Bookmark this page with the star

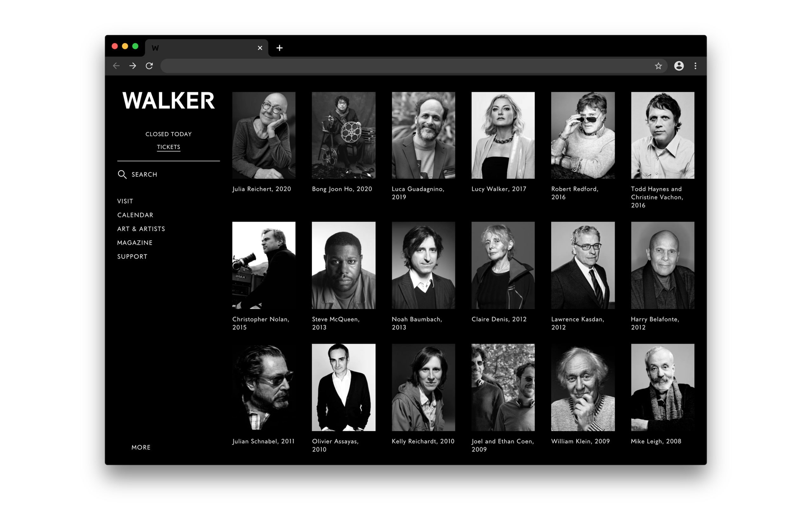[658, 66]
